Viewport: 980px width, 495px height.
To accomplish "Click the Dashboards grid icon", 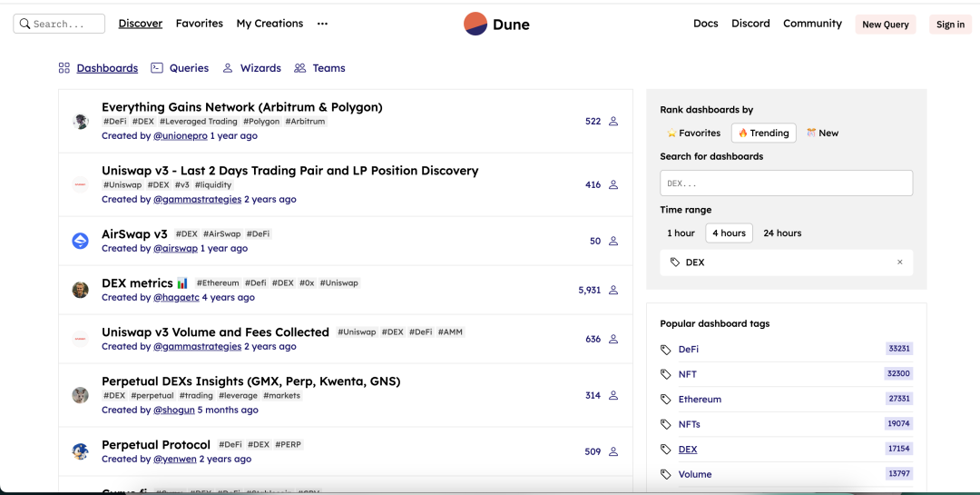I will coord(64,68).
